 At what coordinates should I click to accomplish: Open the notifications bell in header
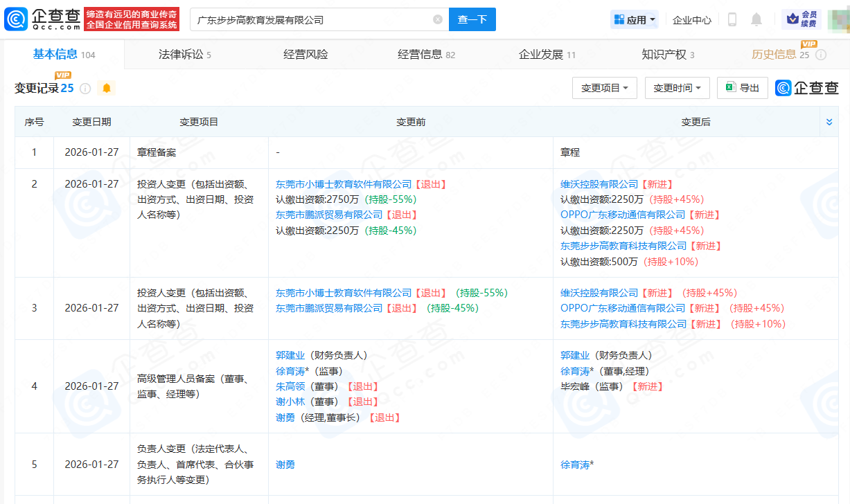756,19
